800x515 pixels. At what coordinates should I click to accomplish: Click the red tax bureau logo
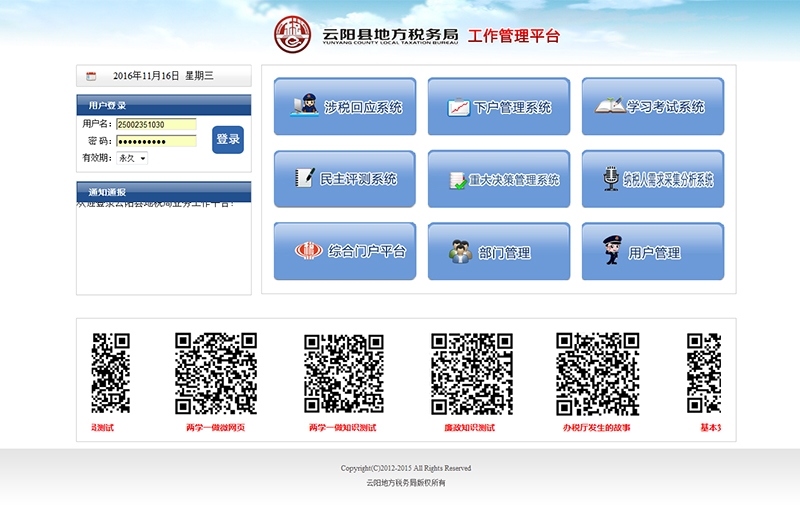point(292,35)
